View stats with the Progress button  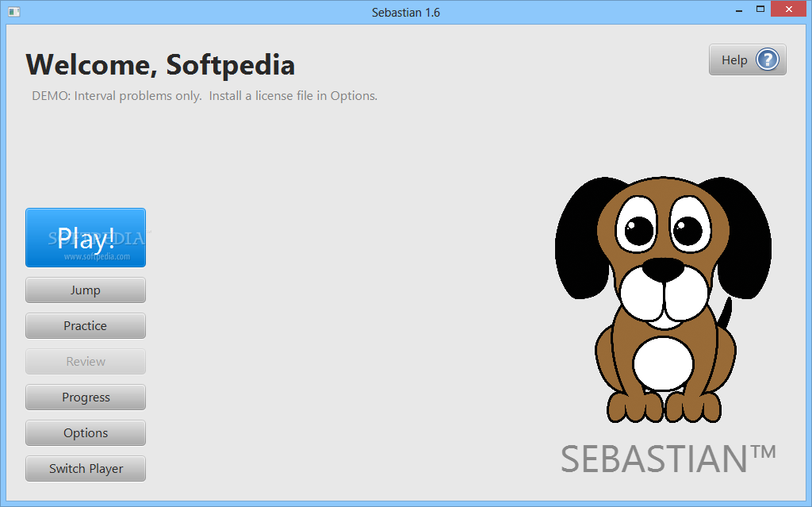coord(86,398)
